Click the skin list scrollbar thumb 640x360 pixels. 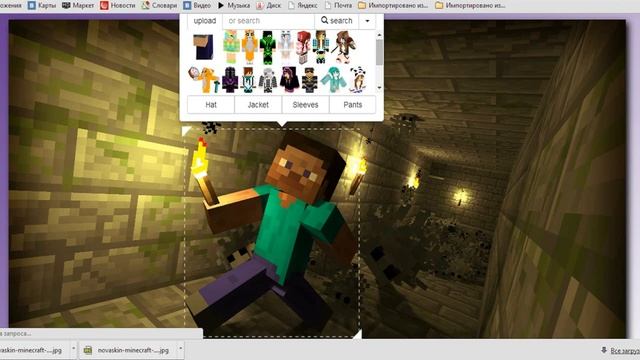click(x=380, y=52)
